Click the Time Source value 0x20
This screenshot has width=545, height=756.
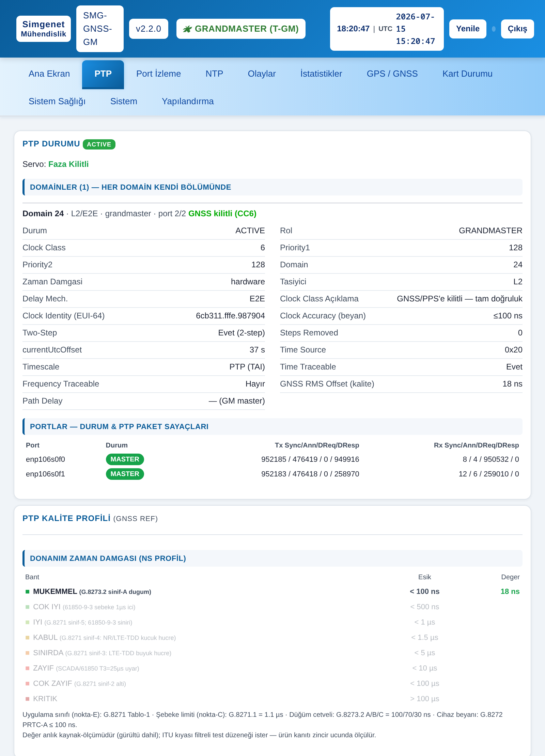[513, 350]
